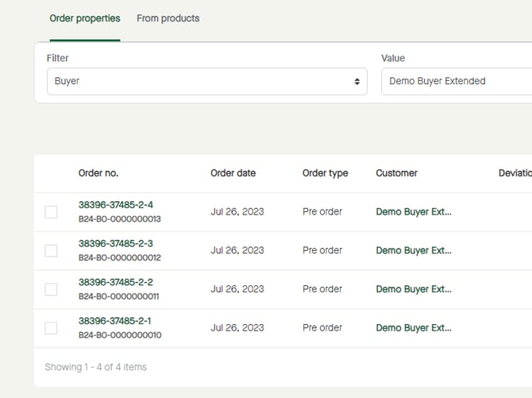This screenshot has height=398, width=532.
Task: Click the Order date column header
Action: [233, 173]
